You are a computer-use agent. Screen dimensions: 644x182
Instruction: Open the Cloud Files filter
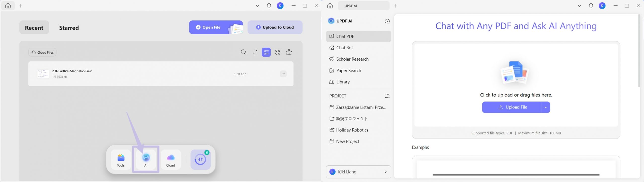click(42, 52)
